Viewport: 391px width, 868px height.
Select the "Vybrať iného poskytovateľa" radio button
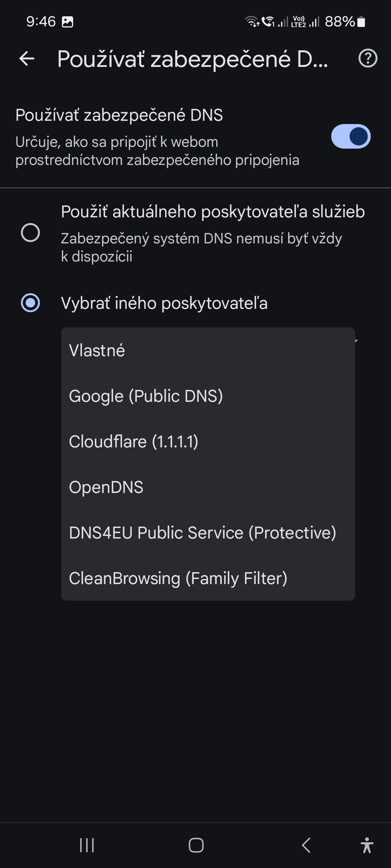tap(30, 303)
